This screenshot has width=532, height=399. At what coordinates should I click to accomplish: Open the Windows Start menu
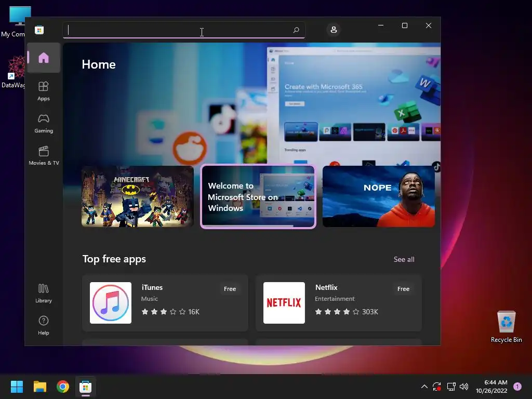(17, 387)
